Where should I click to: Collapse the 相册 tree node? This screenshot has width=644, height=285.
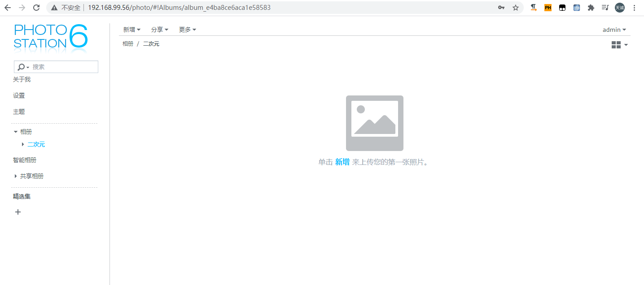click(16, 132)
